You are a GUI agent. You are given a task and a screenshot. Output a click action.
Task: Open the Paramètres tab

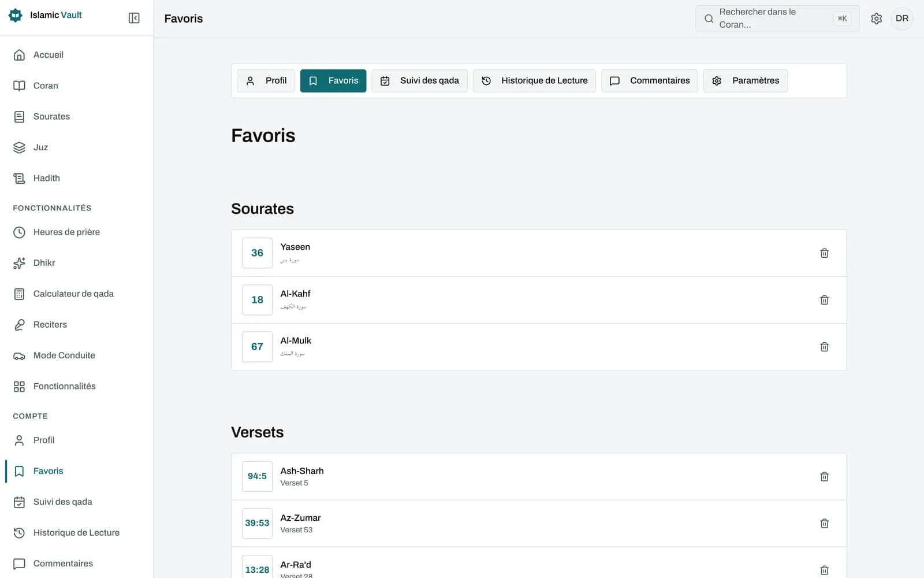pyautogui.click(x=745, y=81)
